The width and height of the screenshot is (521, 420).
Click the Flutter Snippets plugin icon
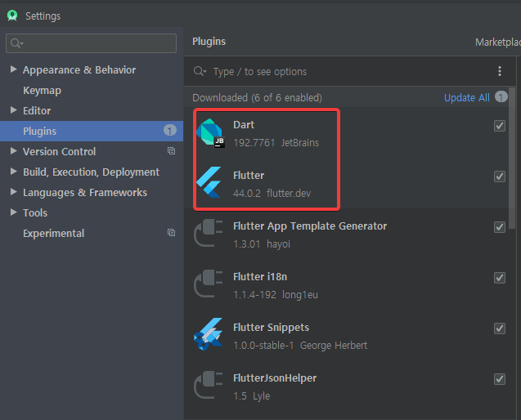coord(209,334)
